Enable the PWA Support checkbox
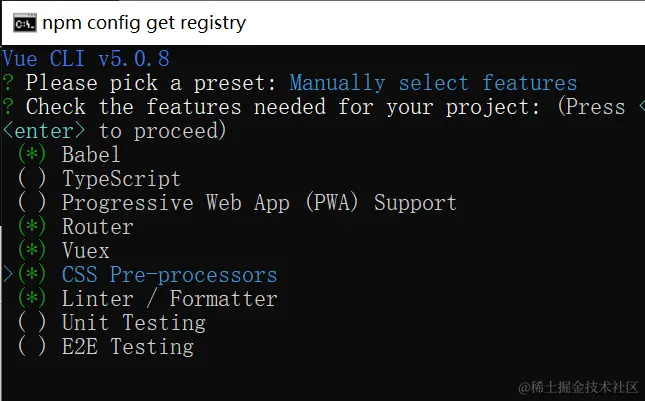Screen dimensions: 645x401 [x=32, y=203]
